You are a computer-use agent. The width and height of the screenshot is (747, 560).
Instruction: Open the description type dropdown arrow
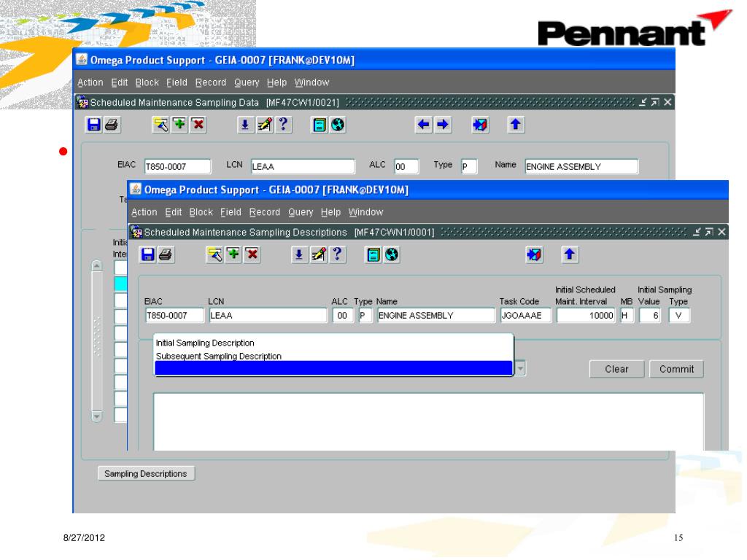(520, 368)
